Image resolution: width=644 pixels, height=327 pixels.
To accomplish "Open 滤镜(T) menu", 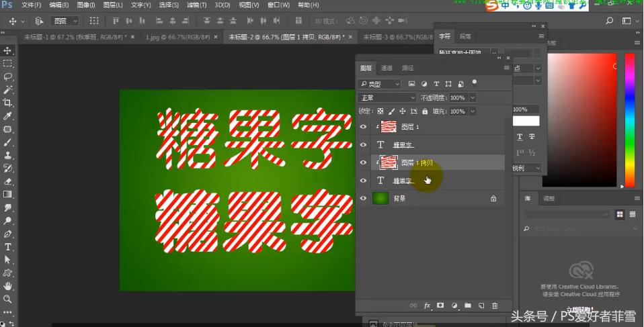I will (196, 5).
